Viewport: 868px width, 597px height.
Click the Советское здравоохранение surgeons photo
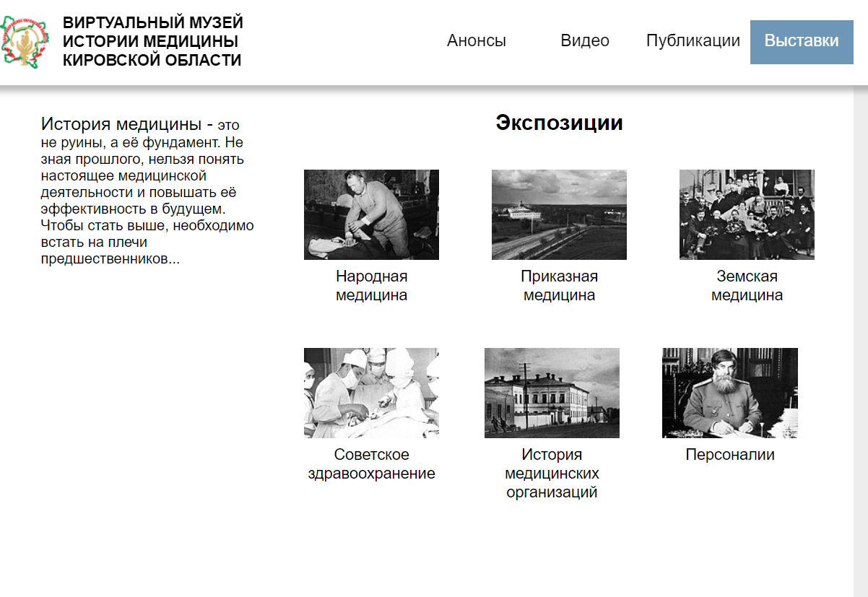(x=371, y=393)
